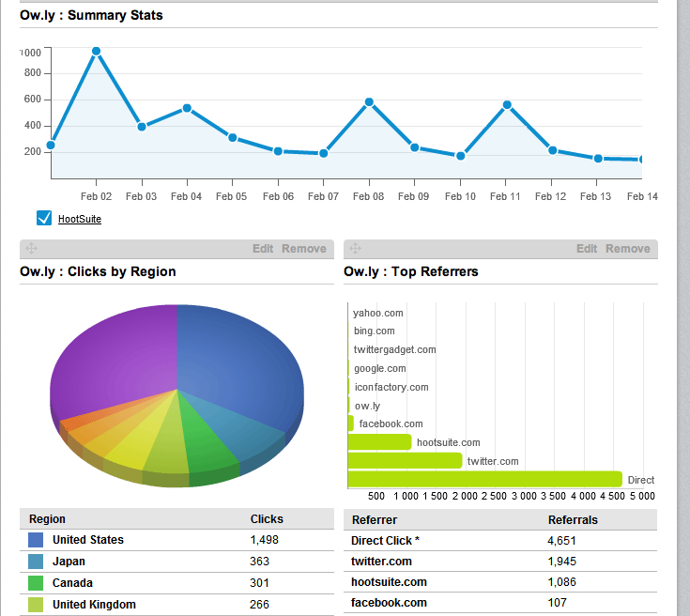This screenshot has width=690, height=616.
Task: Grab the Clicks by Region move handle icon
Action: pyautogui.click(x=31, y=248)
